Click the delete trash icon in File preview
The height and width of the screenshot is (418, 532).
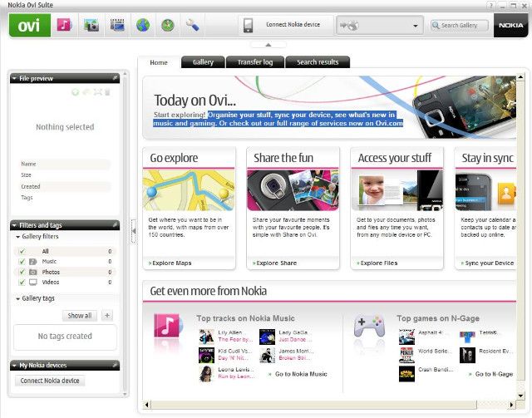click(x=107, y=91)
